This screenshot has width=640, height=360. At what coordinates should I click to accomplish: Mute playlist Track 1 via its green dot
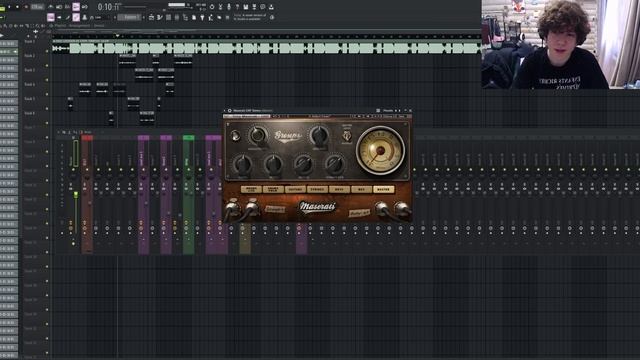47,51
